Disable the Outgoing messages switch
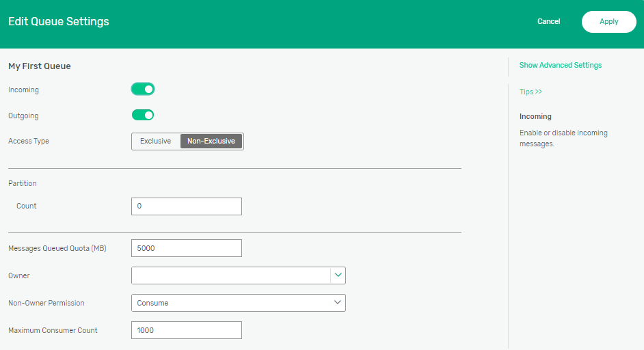The height and width of the screenshot is (350, 644). point(143,115)
